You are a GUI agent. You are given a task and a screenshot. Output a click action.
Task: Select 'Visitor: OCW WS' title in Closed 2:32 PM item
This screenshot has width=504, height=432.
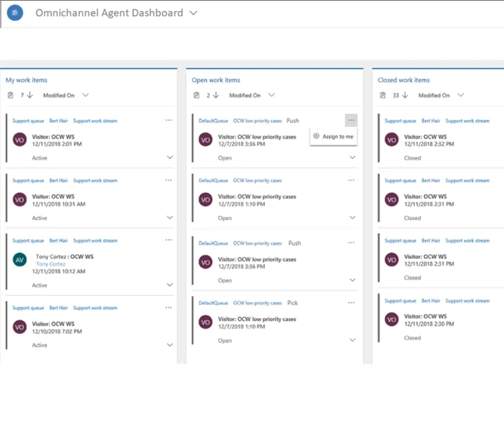click(425, 137)
